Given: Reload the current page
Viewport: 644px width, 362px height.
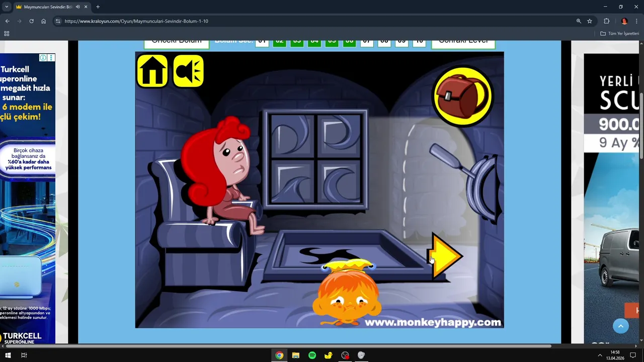Looking at the screenshot, I should pyautogui.click(x=31, y=21).
